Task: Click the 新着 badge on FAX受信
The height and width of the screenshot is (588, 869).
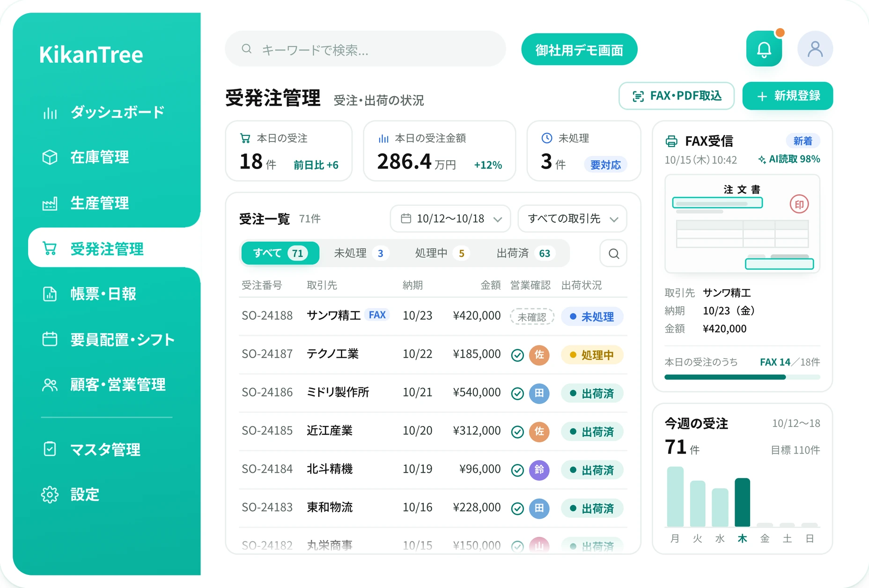Action: [x=803, y=141]
